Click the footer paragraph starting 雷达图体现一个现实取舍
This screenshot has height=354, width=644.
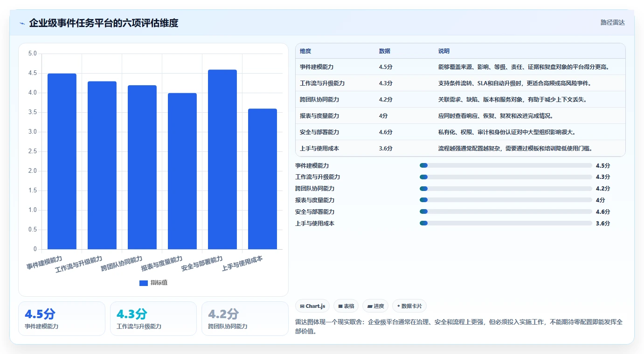click(459, 327)
